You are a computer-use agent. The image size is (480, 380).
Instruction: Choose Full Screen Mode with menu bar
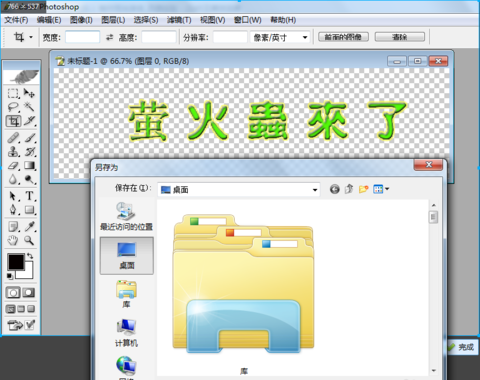pos(21,309)
